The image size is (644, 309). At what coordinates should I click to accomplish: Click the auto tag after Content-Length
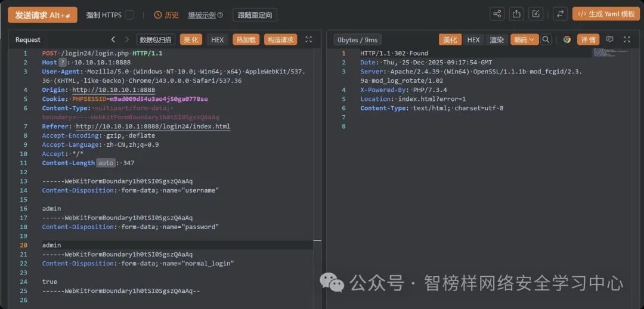pos(106,163)
